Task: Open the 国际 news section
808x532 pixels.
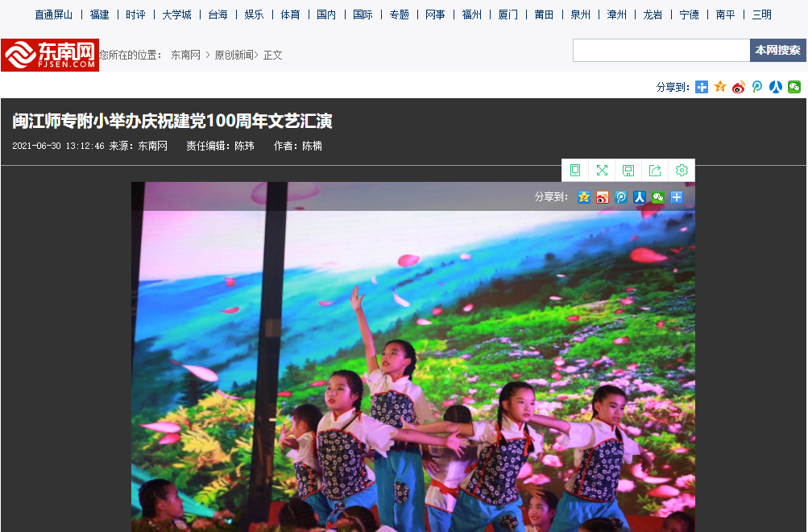Action: 363,15
